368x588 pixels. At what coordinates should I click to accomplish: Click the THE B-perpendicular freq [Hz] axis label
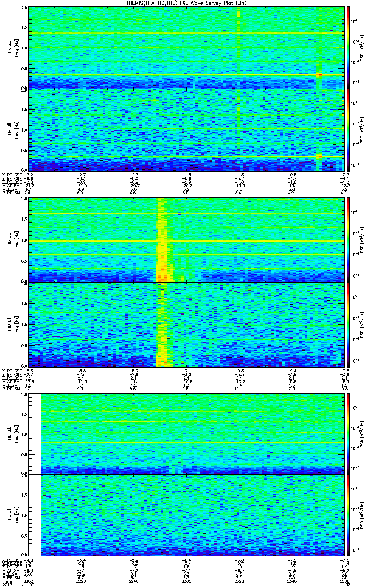coord(16,434)
